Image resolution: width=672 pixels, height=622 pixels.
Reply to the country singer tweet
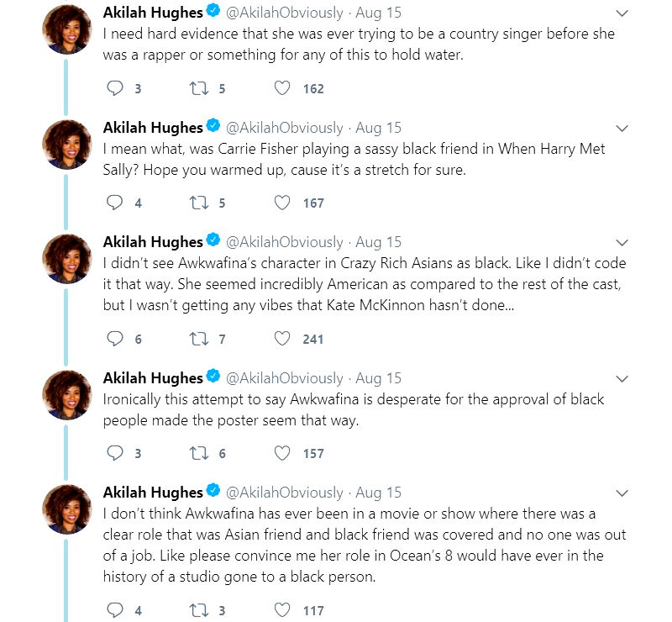tap(116, 88)
